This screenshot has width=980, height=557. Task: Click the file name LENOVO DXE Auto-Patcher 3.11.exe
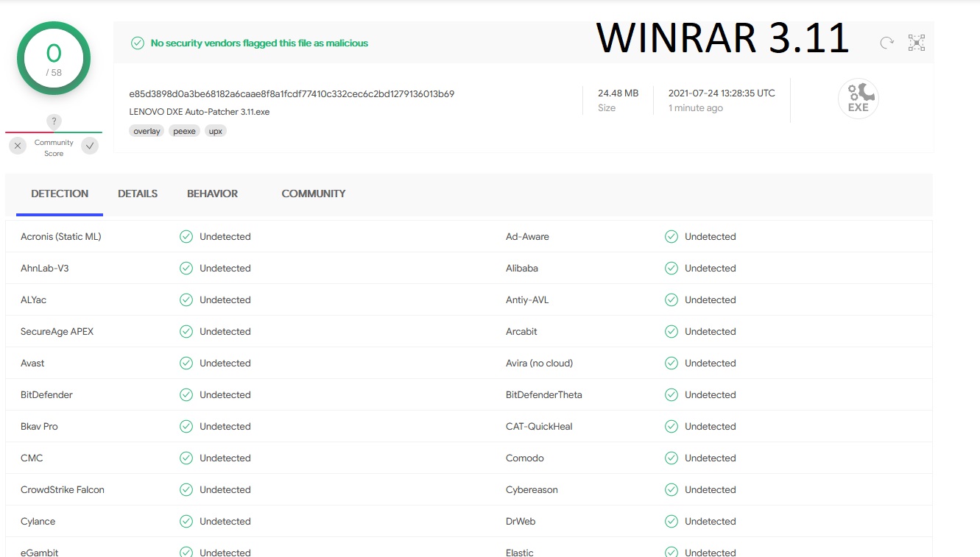coord(200,113)
